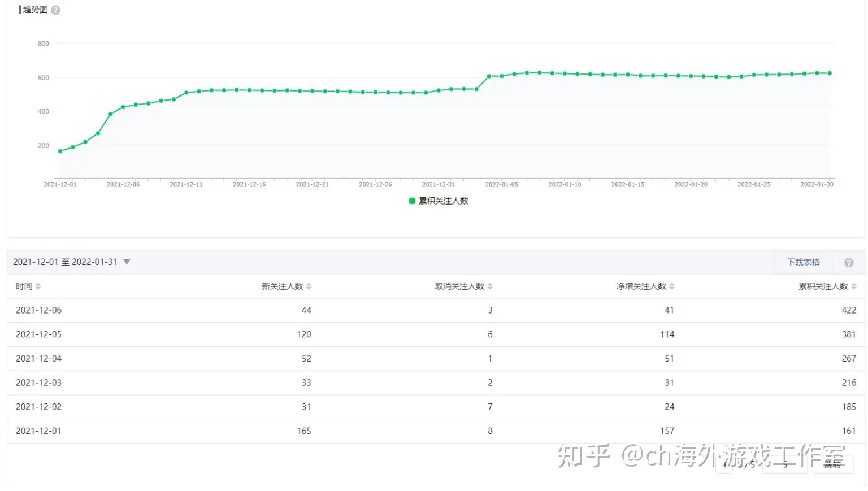Image resolution: width=868 pixels, height=491 pixels.
Task: Sort table by 时间 column arrows
Action: [38, 286]
